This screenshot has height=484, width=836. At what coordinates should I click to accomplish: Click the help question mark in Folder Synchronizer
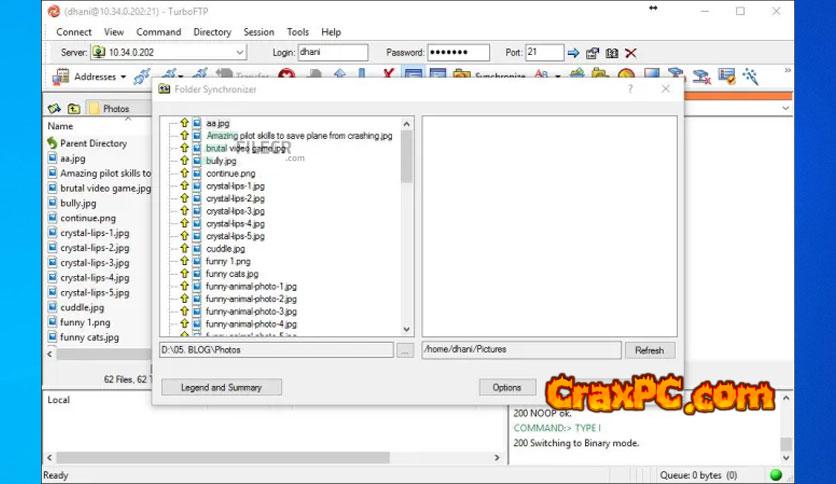630,89
